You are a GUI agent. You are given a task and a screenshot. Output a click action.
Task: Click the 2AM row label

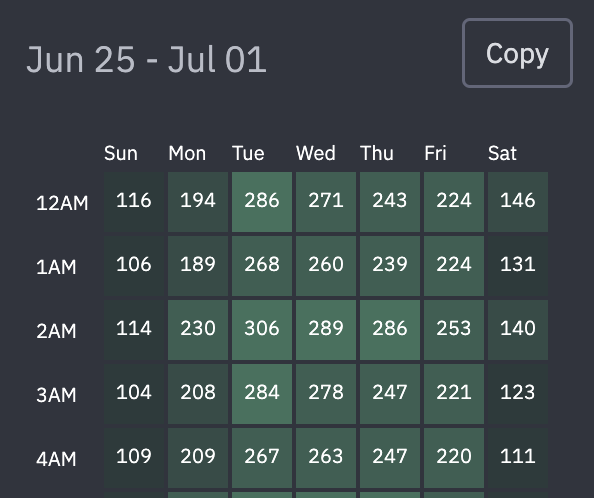[56, 331]
